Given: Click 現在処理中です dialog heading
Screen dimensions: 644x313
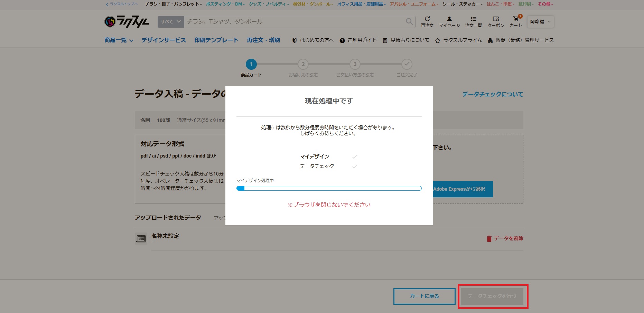Looking at the screenshot, I should (x=329, y=101).
